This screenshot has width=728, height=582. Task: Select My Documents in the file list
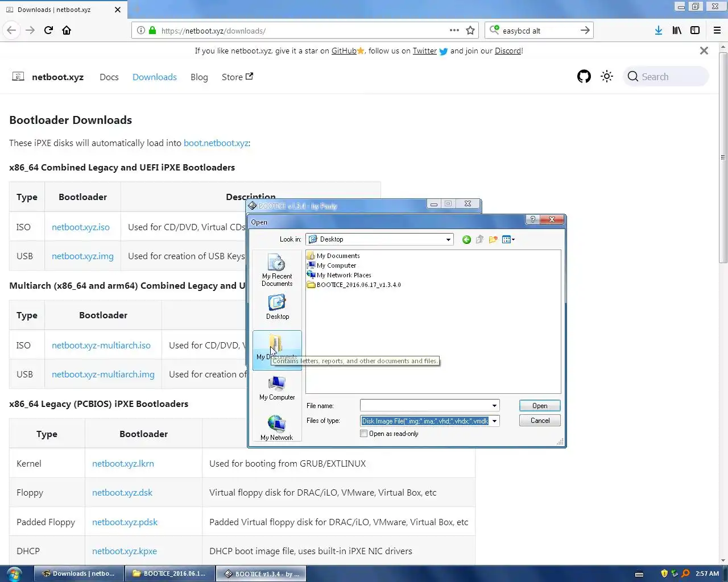(x=333, y=256)
